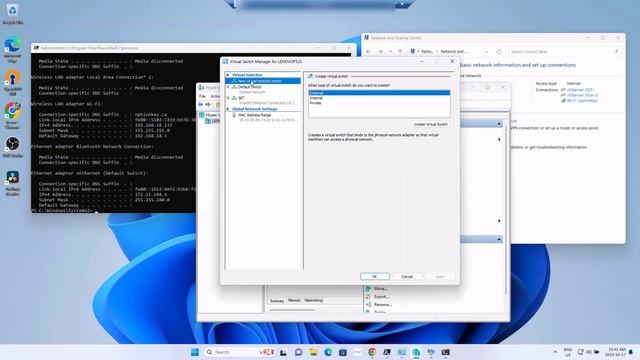Click the Export action in Hyper-V Actions pane
This screenshot has height=360, width=640.
click(x=378, y=297)
